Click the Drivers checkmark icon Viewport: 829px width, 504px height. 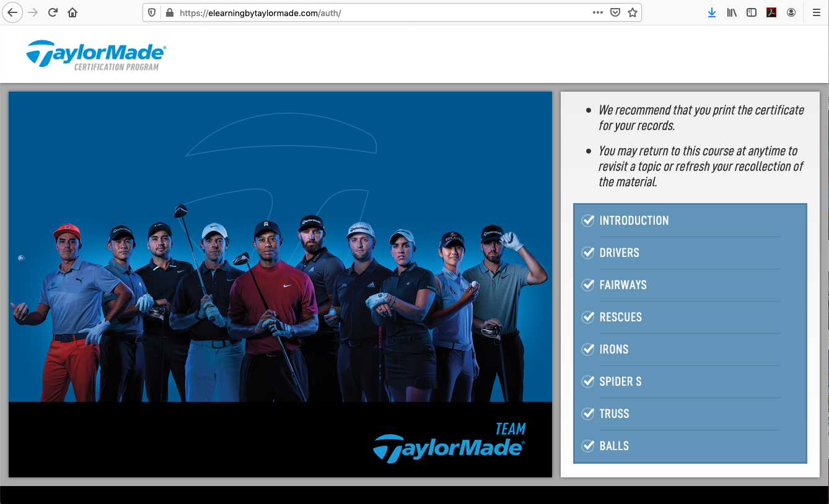(x=588, y=253)
